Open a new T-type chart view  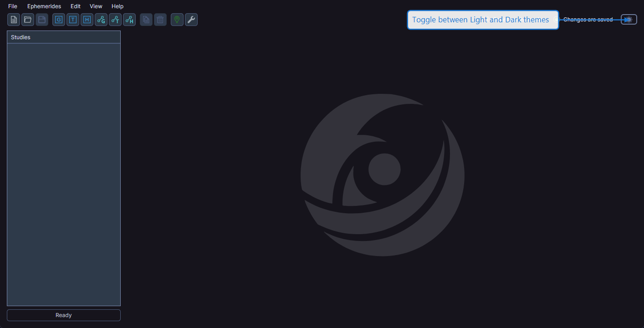point(72,20)
